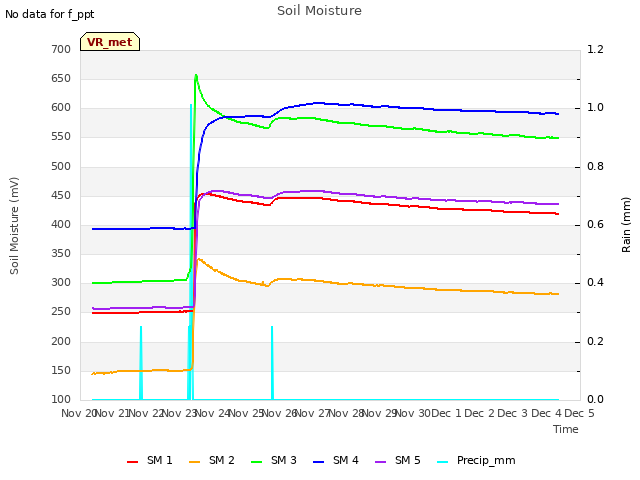Click the 0.0 tick label on rain axis
640x480 pixels.
[x=595, y=399]
